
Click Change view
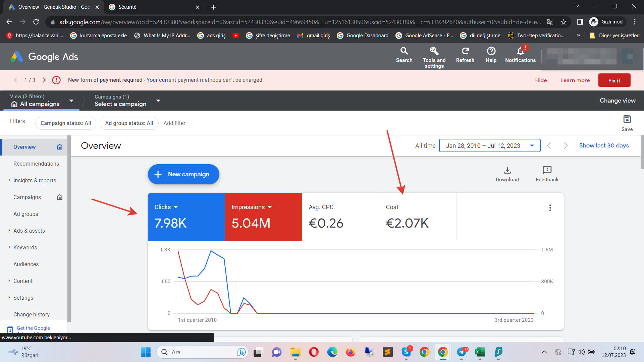[x=618, y=101]
